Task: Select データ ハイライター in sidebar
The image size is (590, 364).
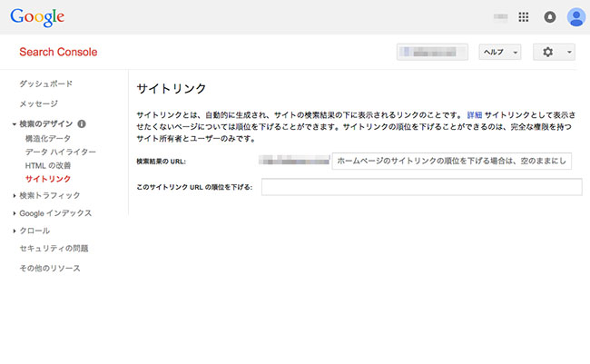Action: pos(61,152)
